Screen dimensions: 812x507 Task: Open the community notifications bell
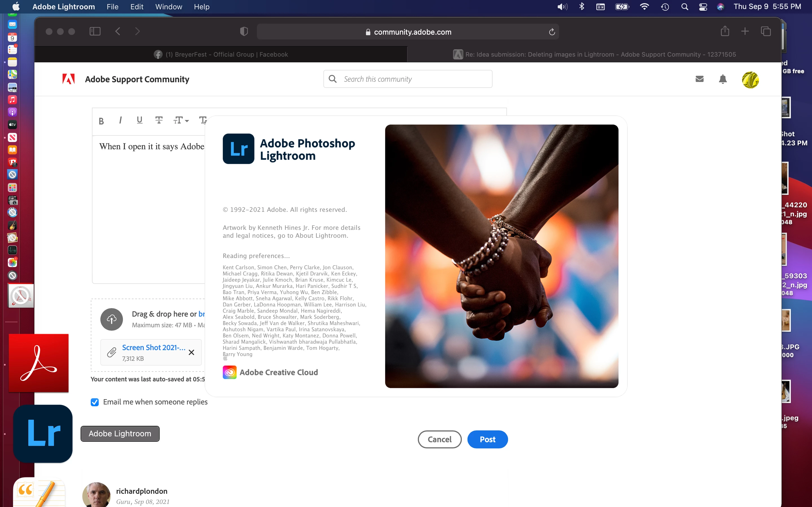723,79
